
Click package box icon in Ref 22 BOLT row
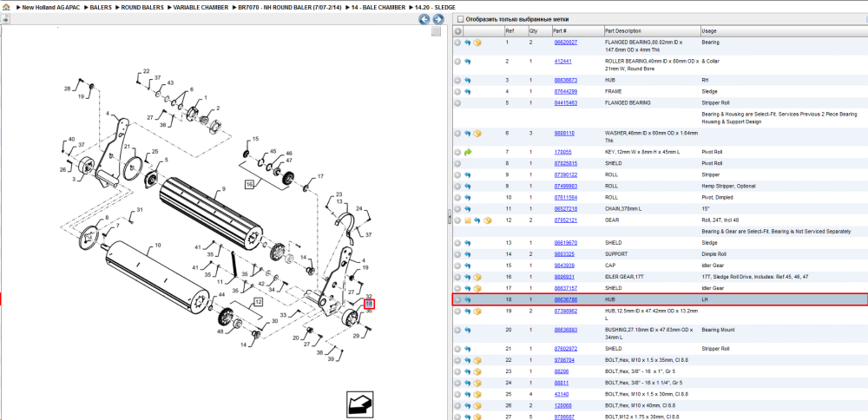pyautogui.click(x=477, y=360)
